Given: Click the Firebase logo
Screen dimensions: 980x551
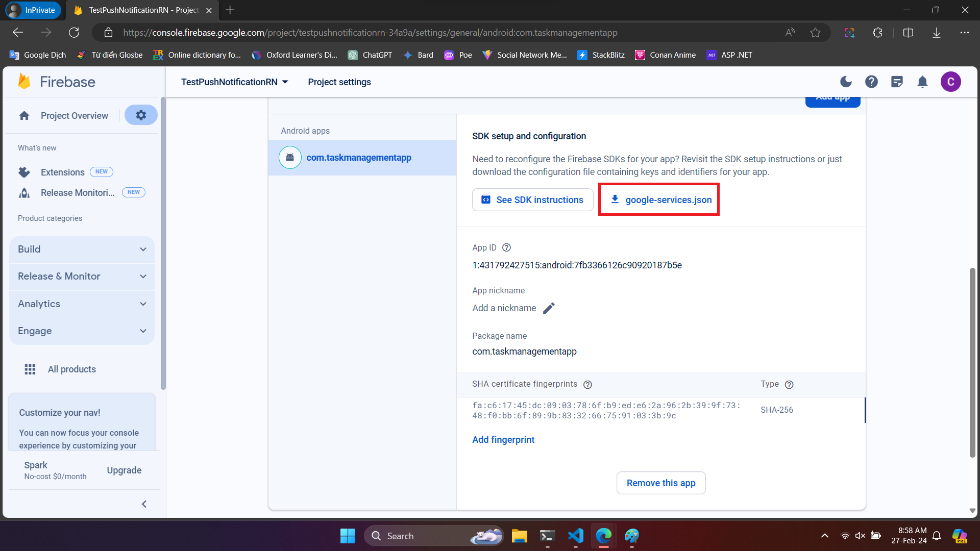Looking at the screenshot, I should [x=57, y=82].
